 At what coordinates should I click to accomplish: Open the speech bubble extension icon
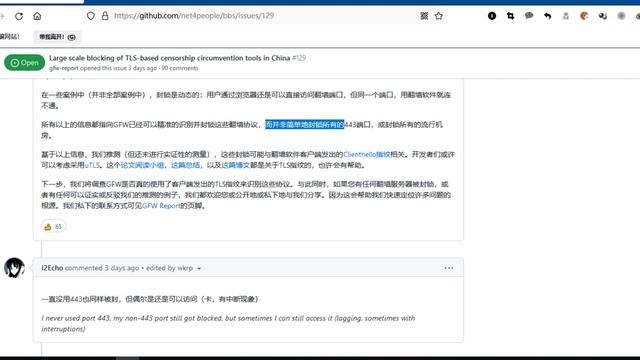tap(529, 16)
